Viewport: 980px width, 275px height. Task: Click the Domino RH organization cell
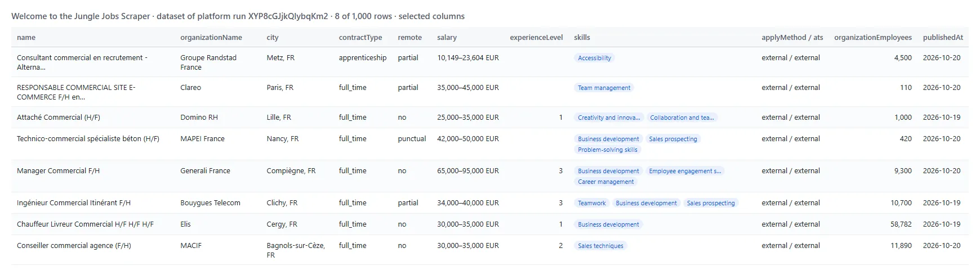(x=199, y=118)
